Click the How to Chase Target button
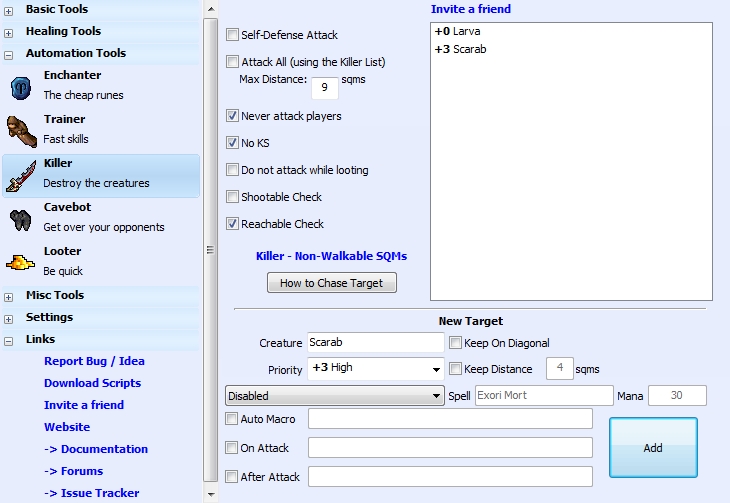Screen dimensions: 730x503 (x=331, y=283)
